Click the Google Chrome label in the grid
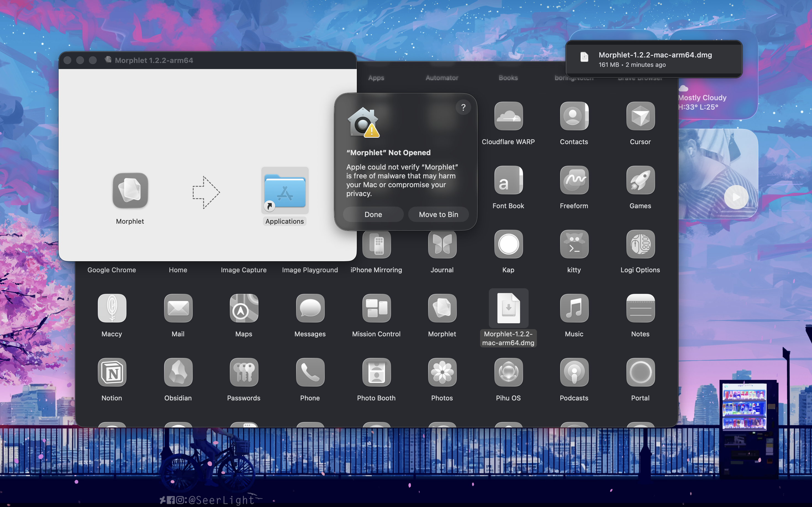 (x=112, y=270)
